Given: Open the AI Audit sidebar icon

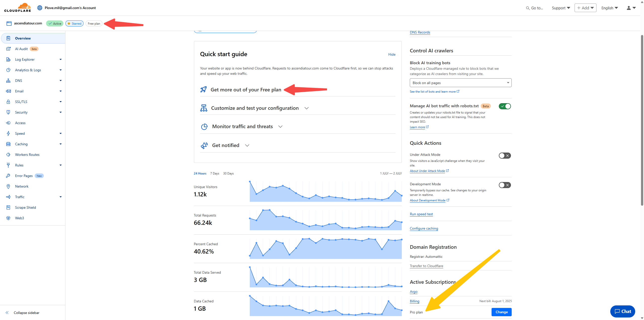Looking at the screenshot, I should [8, 49].
